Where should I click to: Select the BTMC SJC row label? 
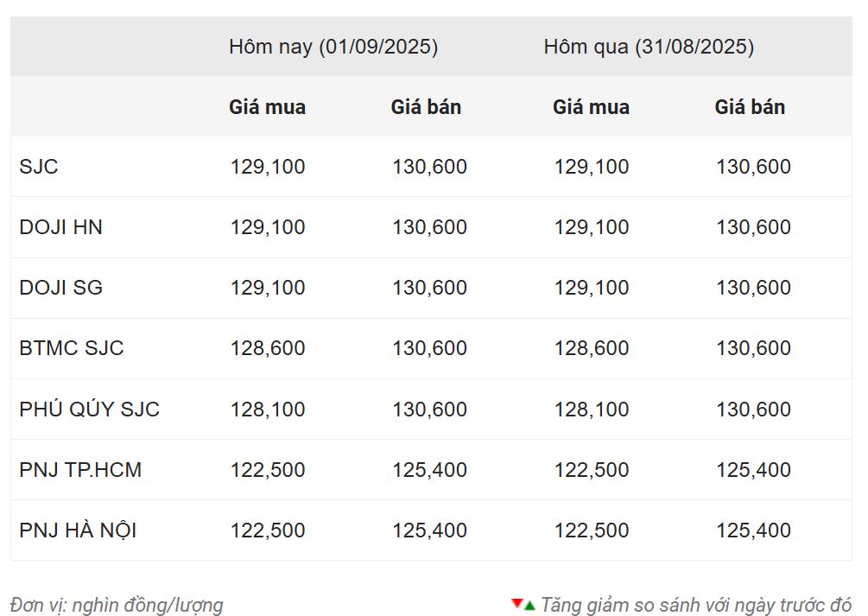coord(72,348)
